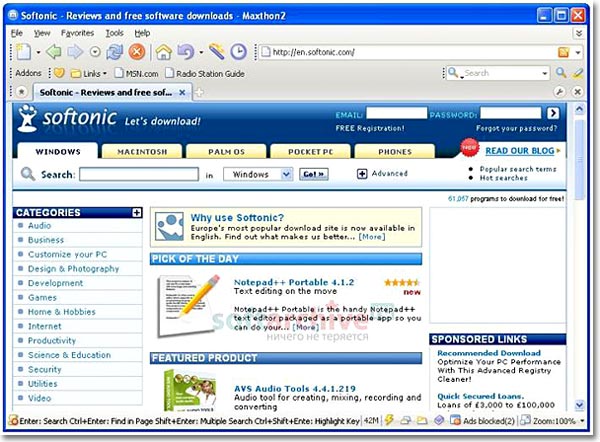Viewport: 600px width, 442px height.
Task: Switch to the Phones tab
Action: 395,152
